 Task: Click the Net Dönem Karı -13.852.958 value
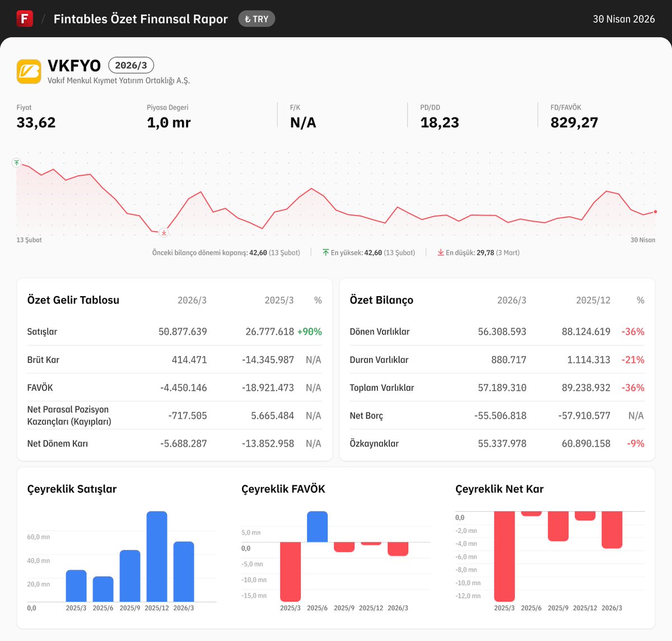point(268,443)
